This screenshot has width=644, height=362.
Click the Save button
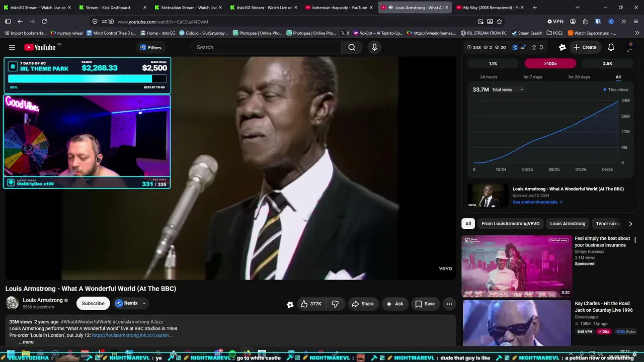pos(425,304)
